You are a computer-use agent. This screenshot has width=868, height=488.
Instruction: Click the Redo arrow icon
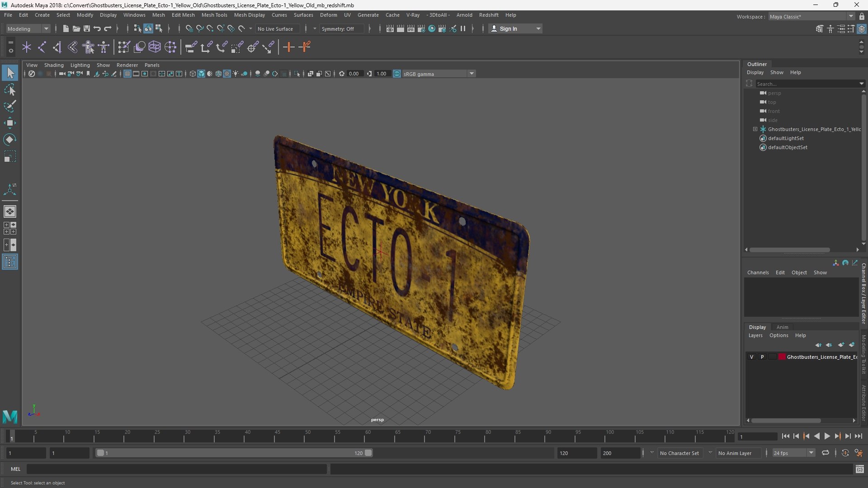coord(108,28)
